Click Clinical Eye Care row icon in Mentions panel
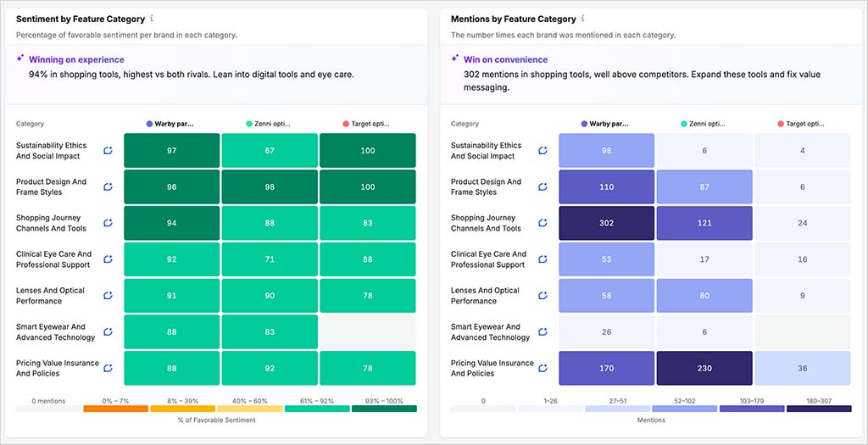 [543, 259]
